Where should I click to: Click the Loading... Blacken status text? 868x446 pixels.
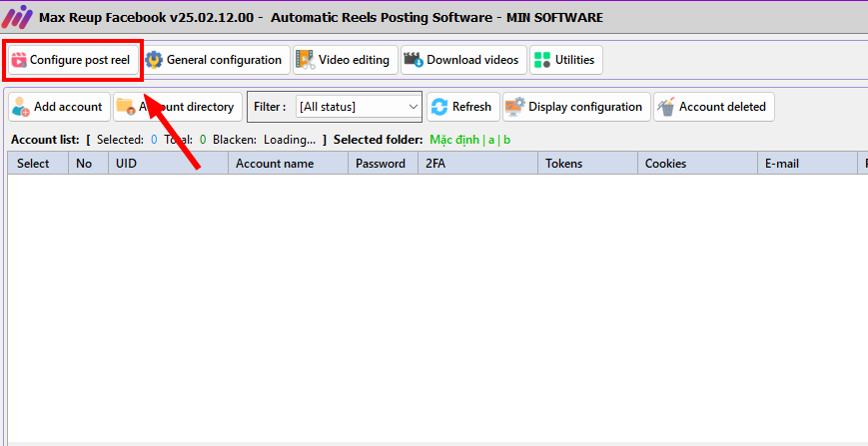pos(290,140)
